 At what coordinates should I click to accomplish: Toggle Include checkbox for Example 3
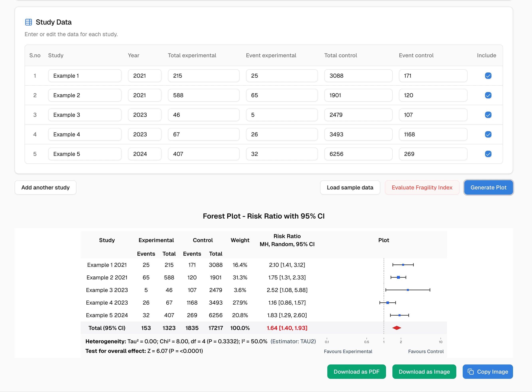[x=488, y=115]
